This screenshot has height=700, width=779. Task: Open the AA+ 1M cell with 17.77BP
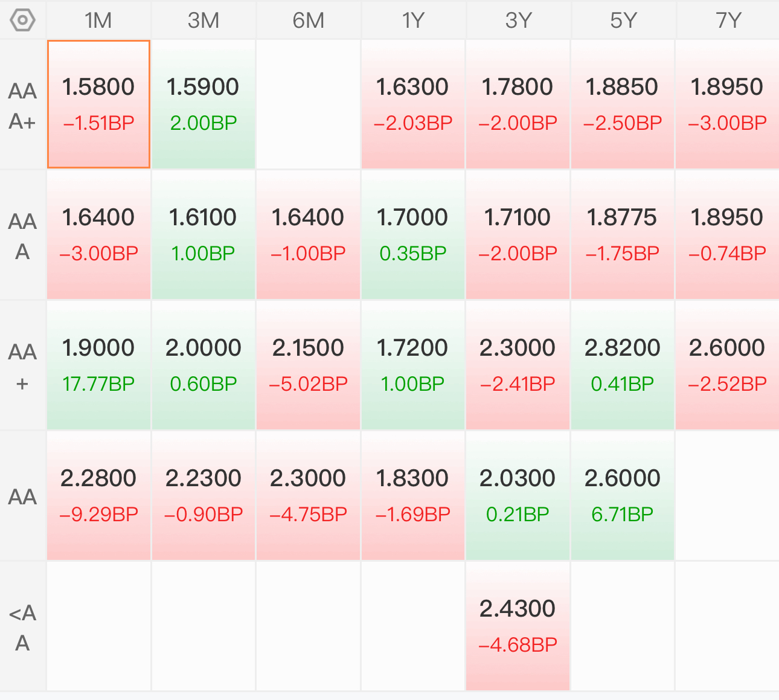pos(98,365)
